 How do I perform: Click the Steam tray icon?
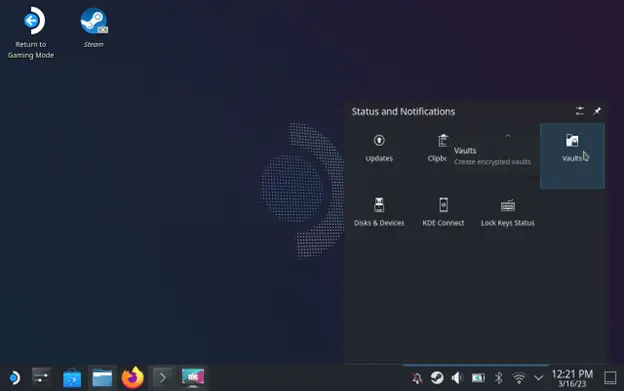coord(437,377)
